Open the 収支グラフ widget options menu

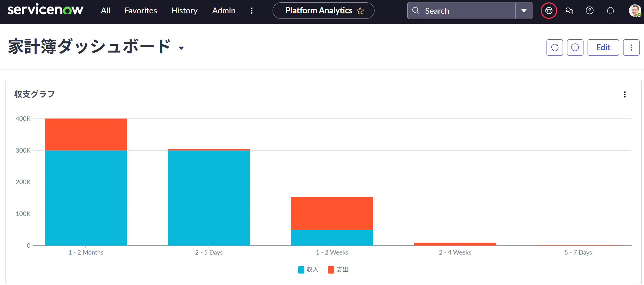tap(625, 94)
